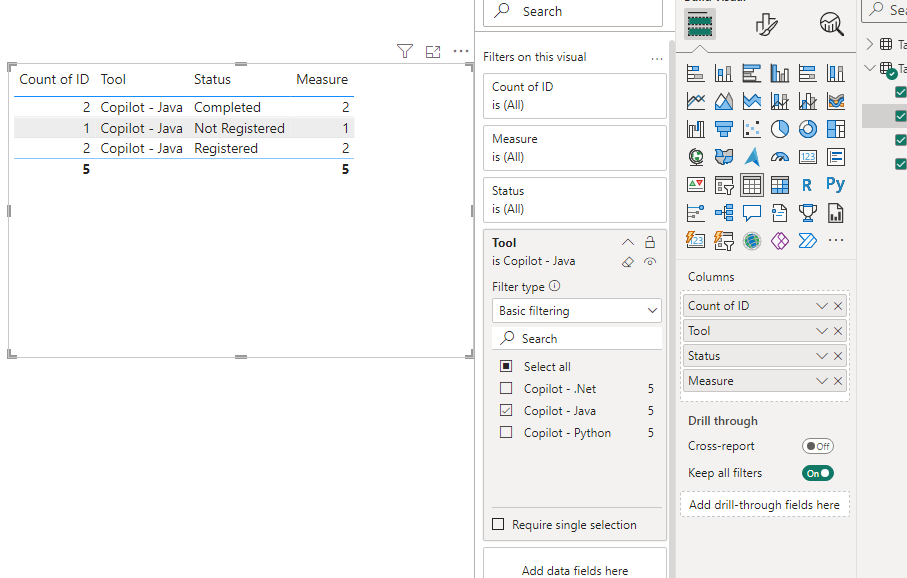Viewport: 907px width, 578px height.
Task: Expand the collapsed table in Data pane
Action: tap(869, 44)
